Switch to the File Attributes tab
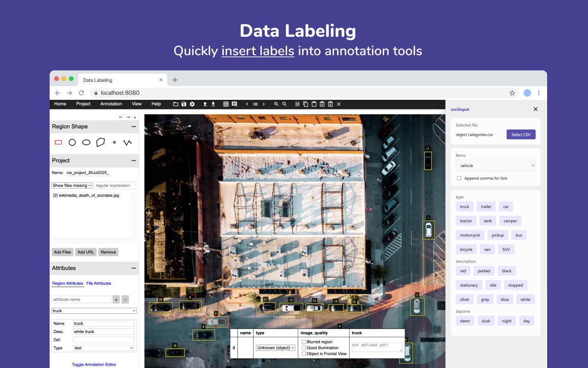 99,283
